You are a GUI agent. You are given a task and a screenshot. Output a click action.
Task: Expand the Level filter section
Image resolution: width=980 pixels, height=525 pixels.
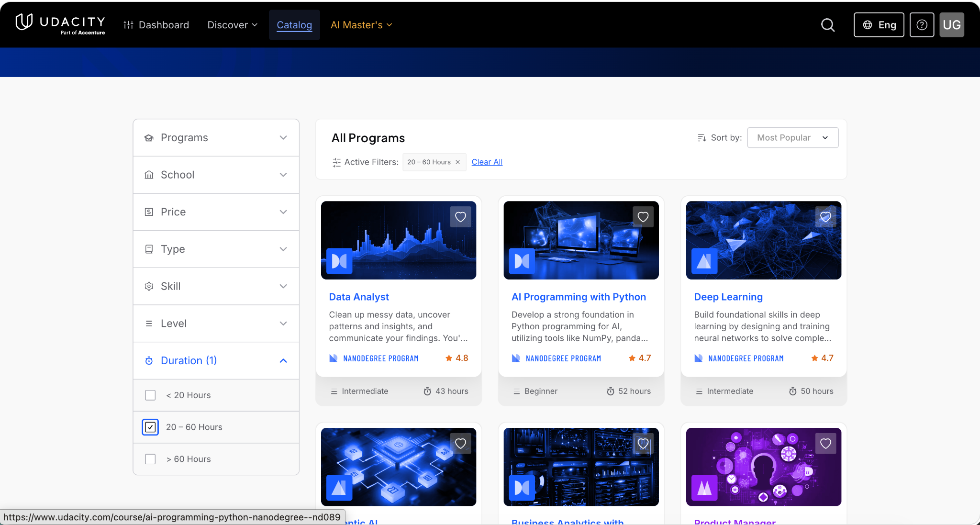(216, 324)
